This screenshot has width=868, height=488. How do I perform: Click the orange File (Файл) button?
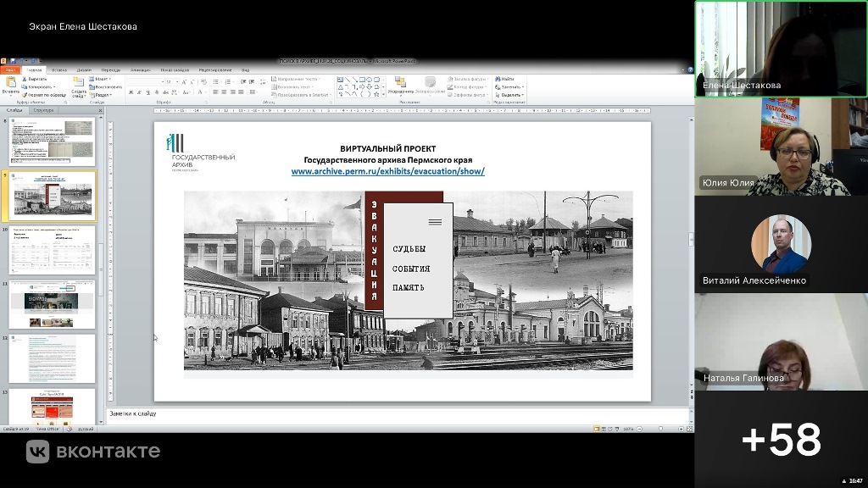[x=10, y=69]
